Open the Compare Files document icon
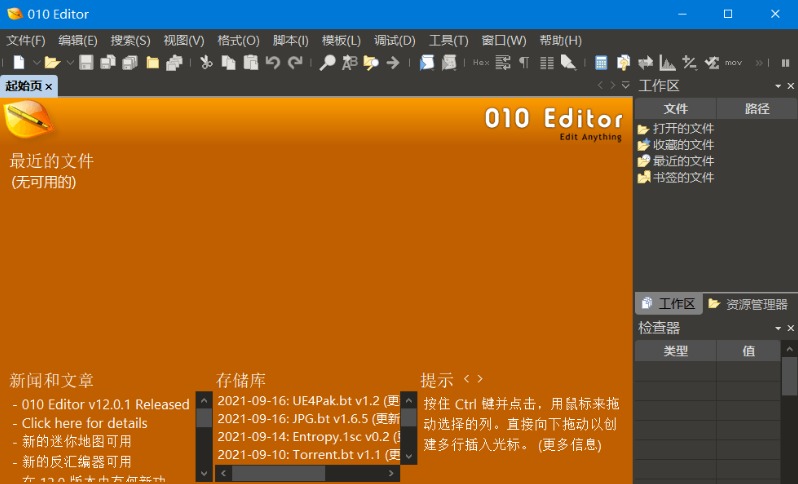The width and height of the screenshot is (798, 484). tap(623, 63)
